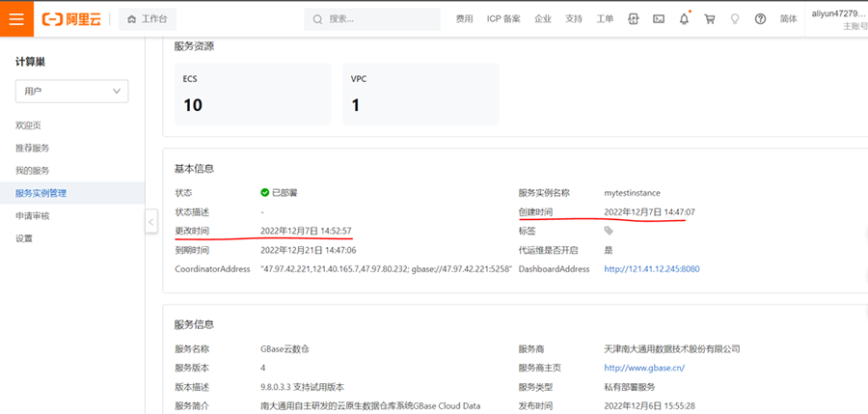The image size is (868, 414).
Task: Open the 工作台 workbench button
Action: (148, 19)
